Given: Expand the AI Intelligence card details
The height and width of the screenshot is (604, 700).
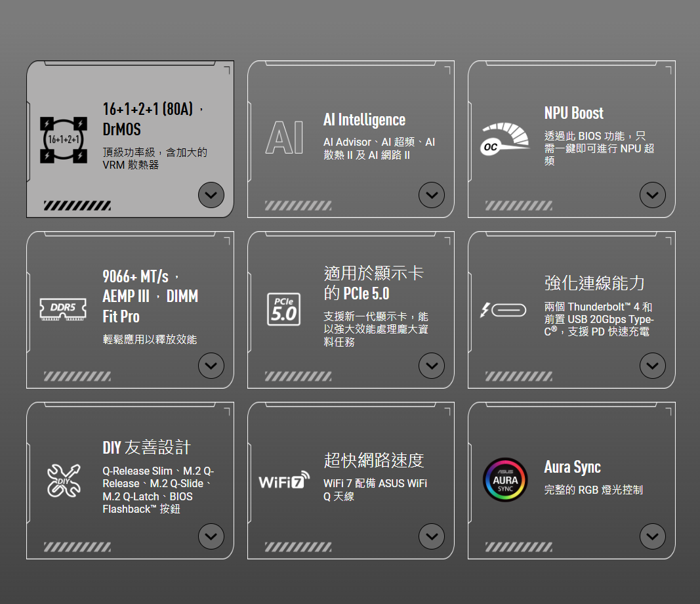Looking at the screenshot, I should (x=431, y=195).
